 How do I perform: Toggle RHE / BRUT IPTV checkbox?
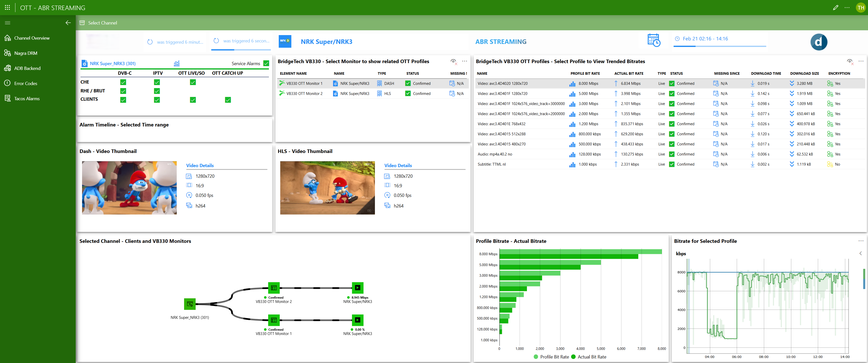[157, 91]
